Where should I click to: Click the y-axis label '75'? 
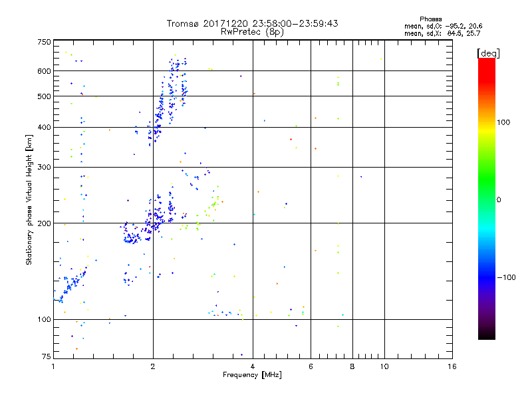click(47, 356)
